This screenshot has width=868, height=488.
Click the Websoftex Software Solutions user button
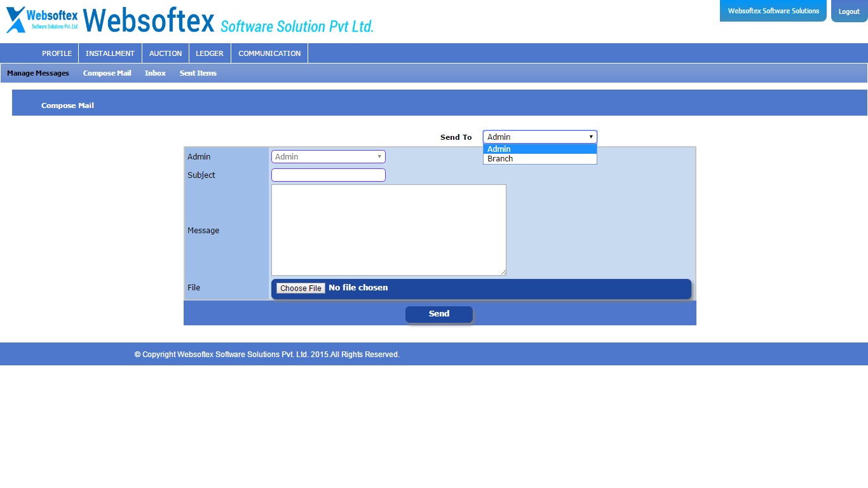click(x=773, y=11)
